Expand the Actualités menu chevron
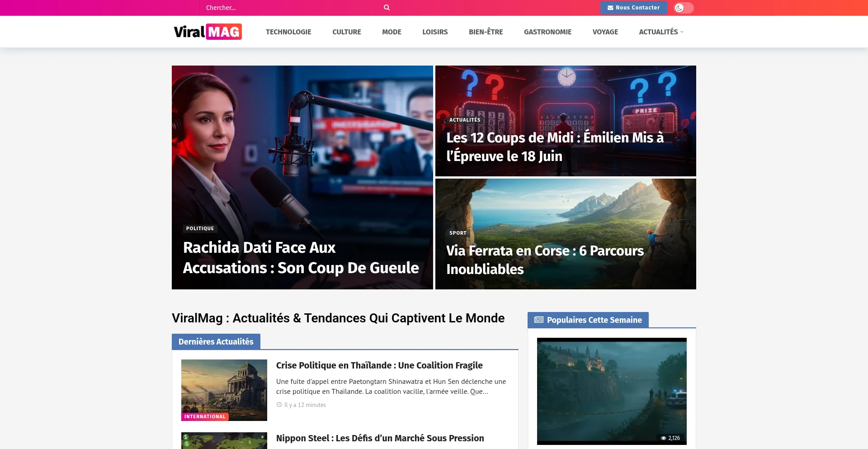 pos(682,32)
